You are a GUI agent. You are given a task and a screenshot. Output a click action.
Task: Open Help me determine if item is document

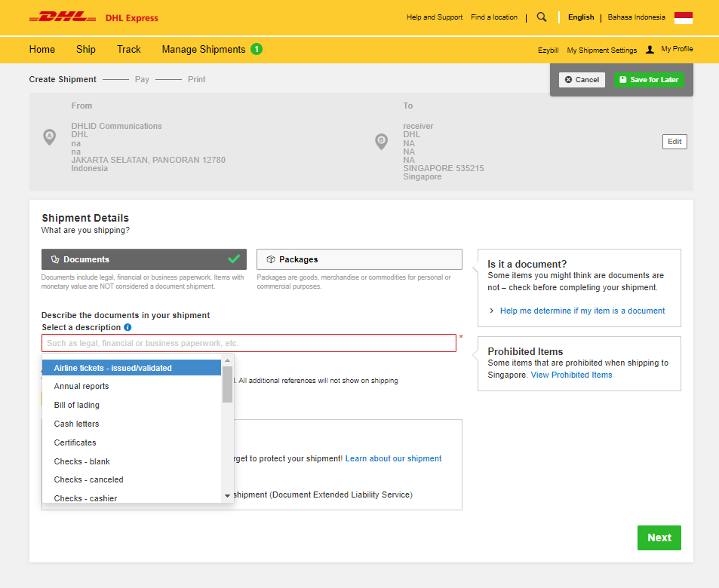pos(582,311)
